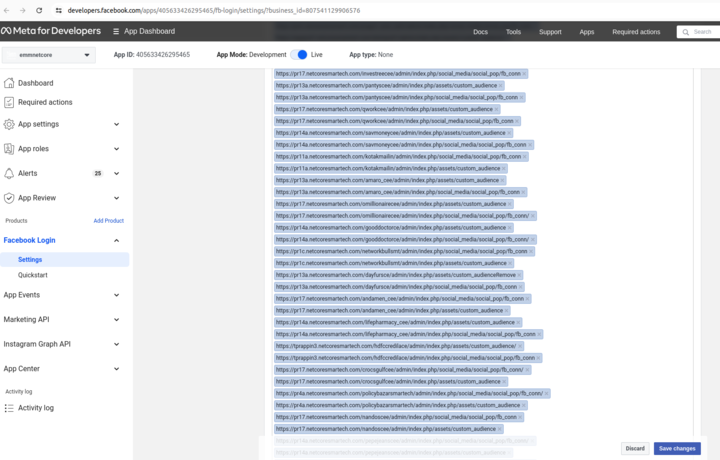
Task: Expand the App roles section
Action: [117, 149]
